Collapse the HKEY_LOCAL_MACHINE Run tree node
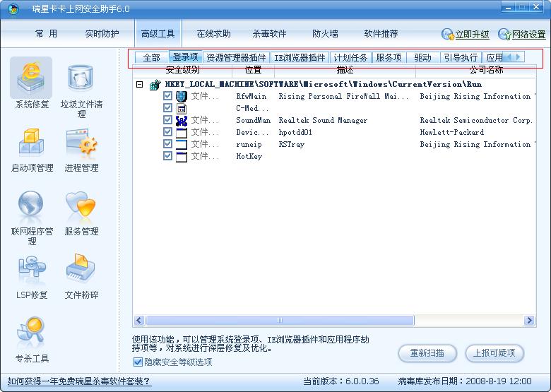This screenshot has height=392, width=551. [x=140, y=84]
